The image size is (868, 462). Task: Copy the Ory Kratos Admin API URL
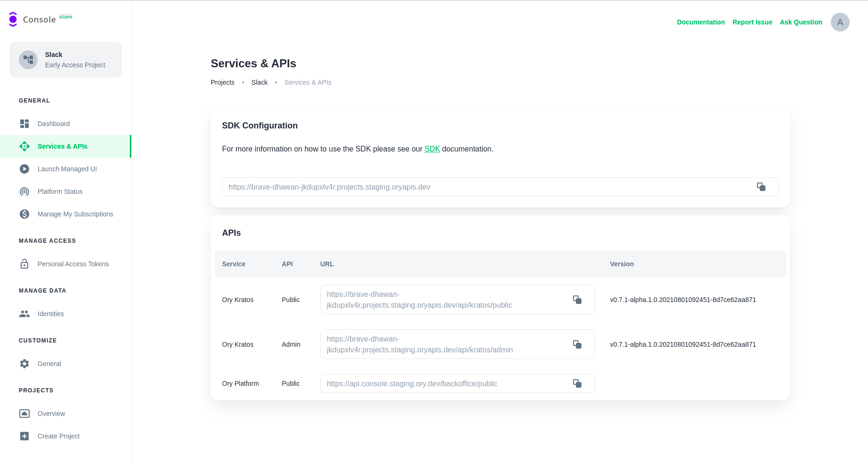[577, 344]
